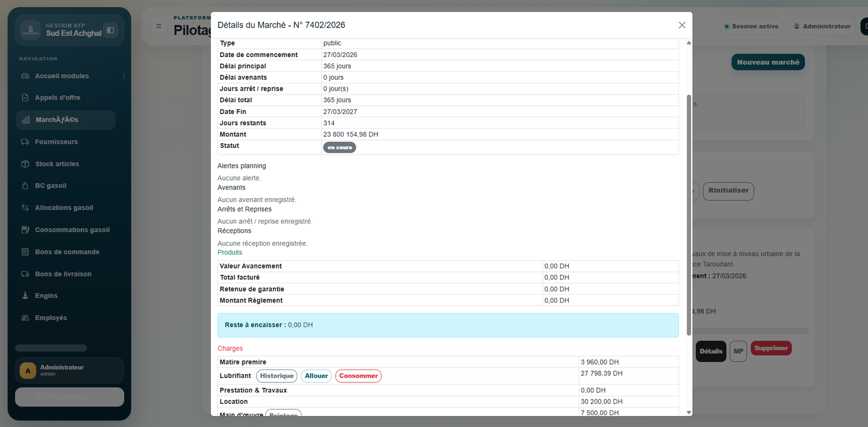Click the hamburger menu icon in header
Image resolution: width=868 pixels, height=427 pixels.
[158, 26]
